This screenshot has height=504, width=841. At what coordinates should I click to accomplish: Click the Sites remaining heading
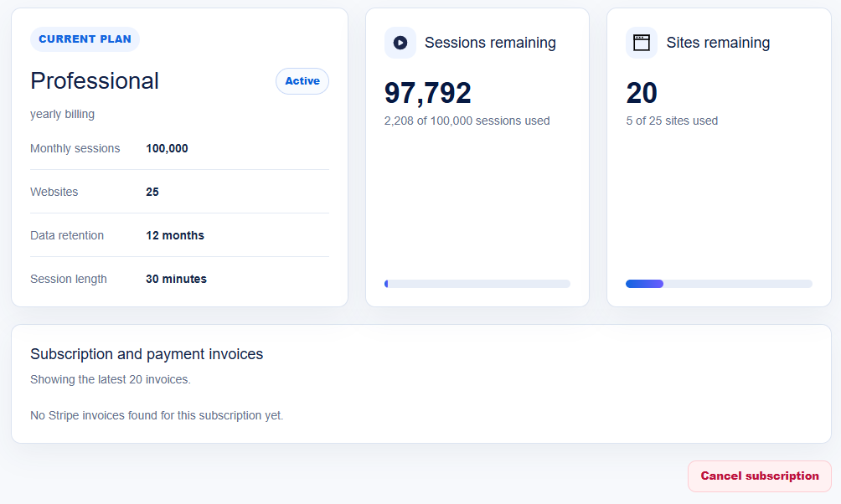point(718,43)
